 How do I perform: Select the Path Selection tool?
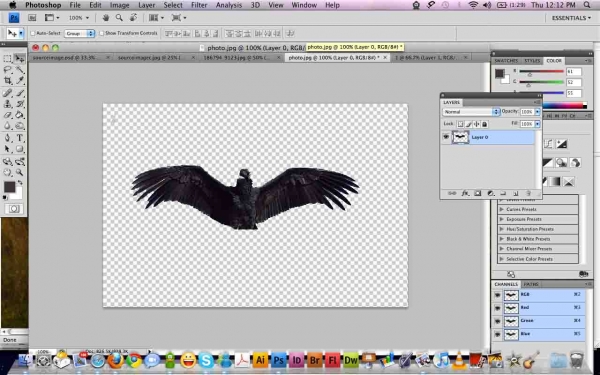pyautogui.click(x=7, y=149)
